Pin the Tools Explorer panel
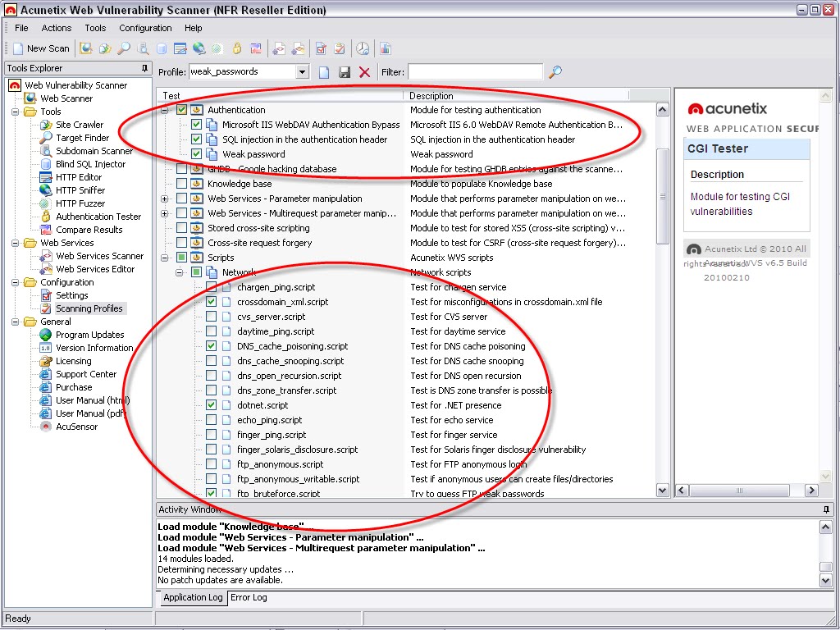 (x=144, y=68)
